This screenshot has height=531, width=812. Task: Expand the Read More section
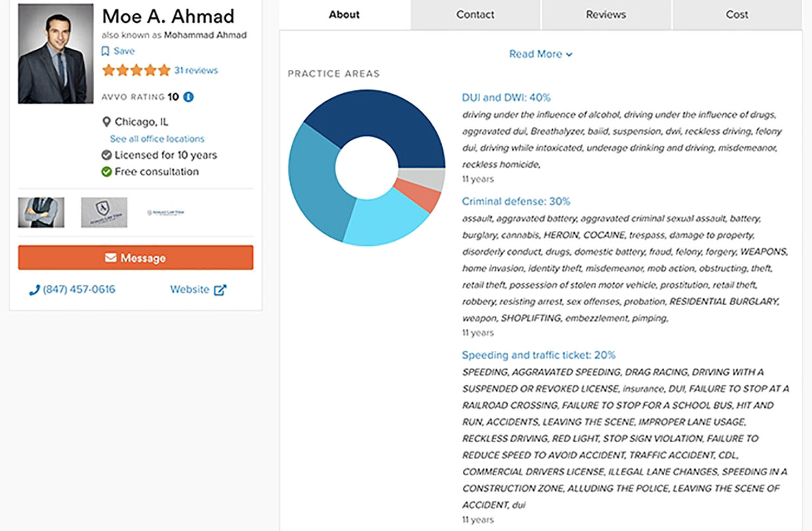[x=540, y=54]
